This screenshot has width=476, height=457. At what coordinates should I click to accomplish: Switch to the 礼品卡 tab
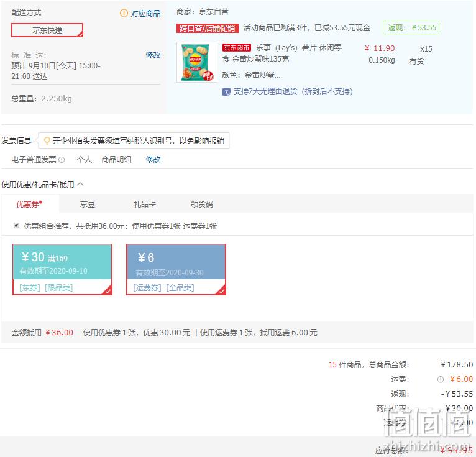145,205
